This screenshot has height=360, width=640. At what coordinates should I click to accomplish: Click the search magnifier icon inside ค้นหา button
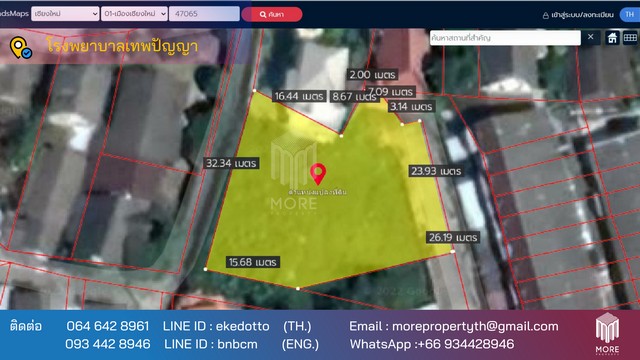pyautogui.click(x=263, y=15)
